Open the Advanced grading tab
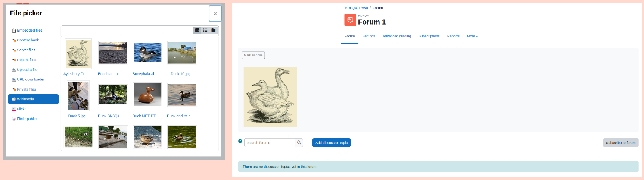 coord(396,36)
